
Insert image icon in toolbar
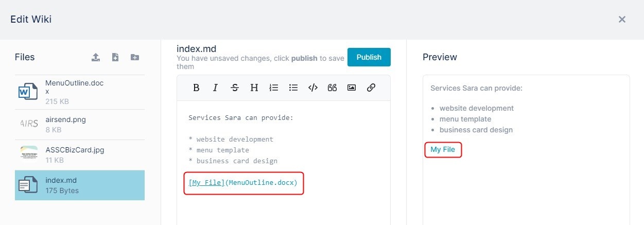point(352,88)
